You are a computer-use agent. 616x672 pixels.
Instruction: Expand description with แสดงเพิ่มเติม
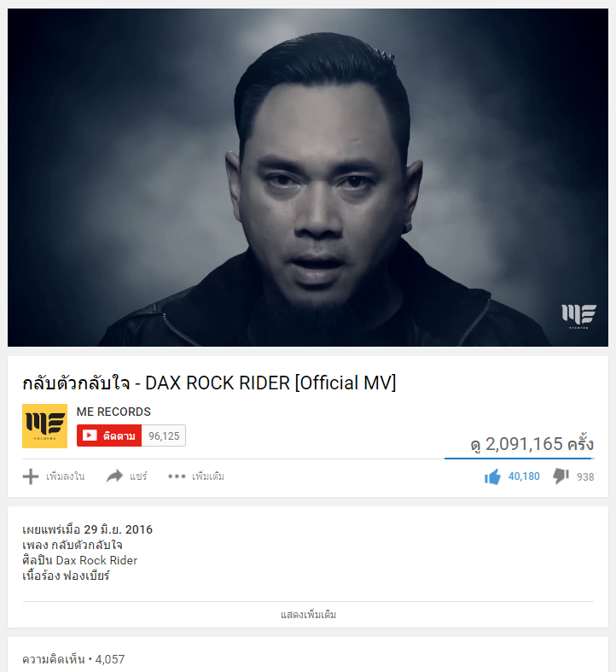tap(308, 615)
